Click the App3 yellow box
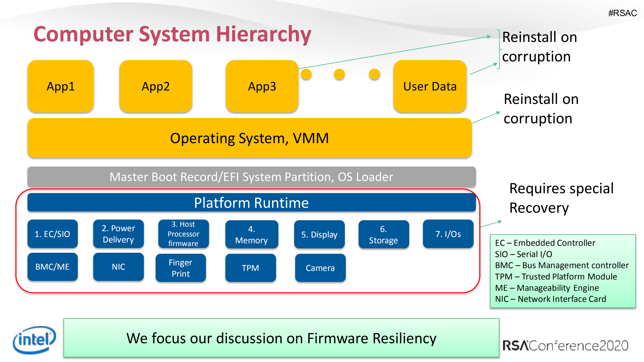 pyautogui.click(x=262, y=86)
